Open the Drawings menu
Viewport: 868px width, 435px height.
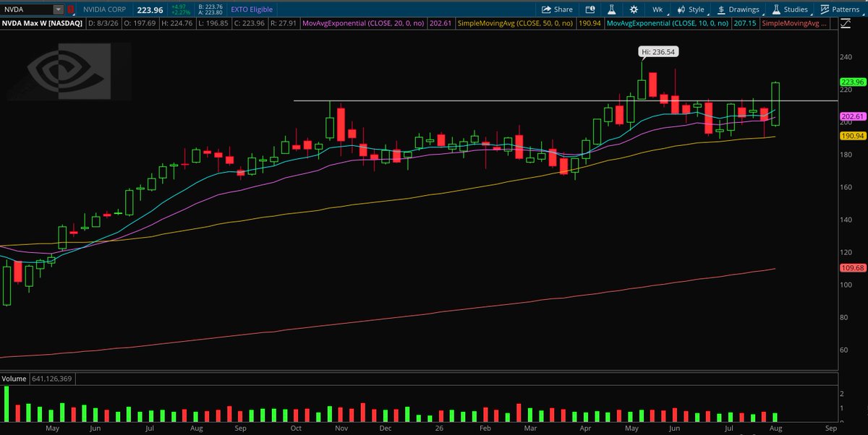pos(739,9)
